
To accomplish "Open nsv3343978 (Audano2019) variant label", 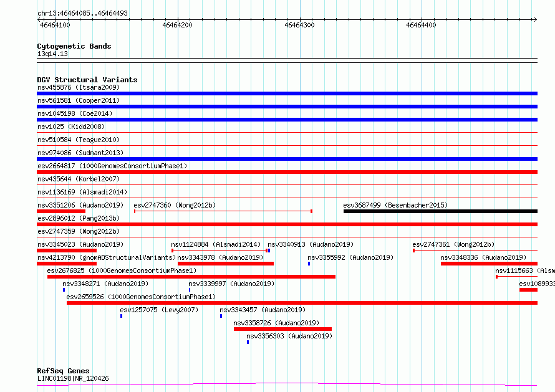I will (220, 257).
